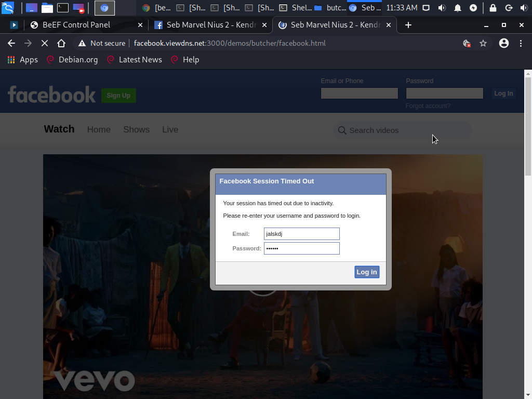This screenshot has width=532, height=399.
Task: Lock the screen with the padlock icon
Action: point(493,8)
